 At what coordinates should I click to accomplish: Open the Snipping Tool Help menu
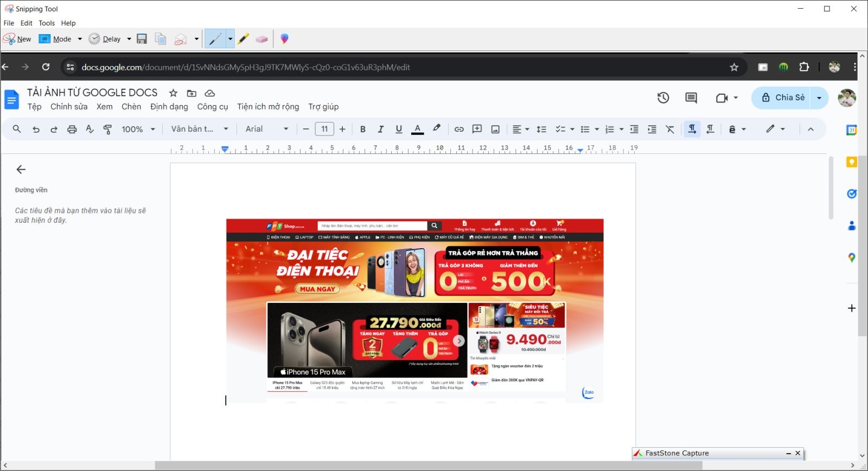68,23
